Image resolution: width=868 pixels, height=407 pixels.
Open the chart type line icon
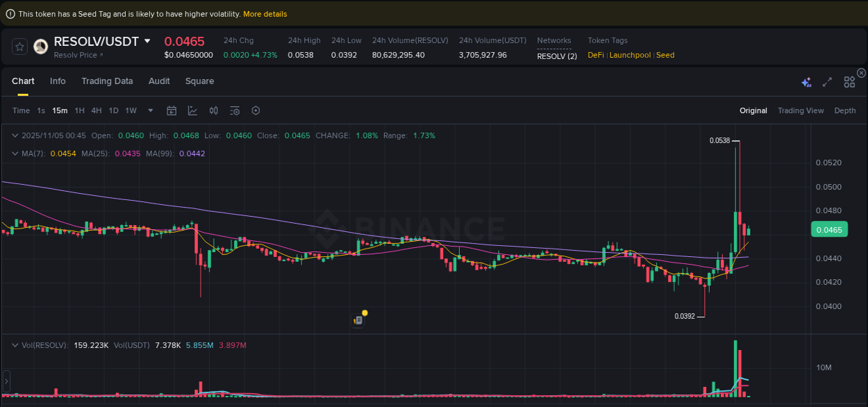pyautogui.click(x=193, y=110)
